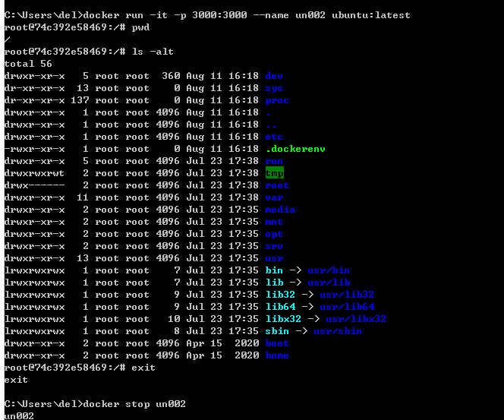Screen dimensions: 504x420
Task: Click the 'docker stop un002' command
Action: coord(134,404)
